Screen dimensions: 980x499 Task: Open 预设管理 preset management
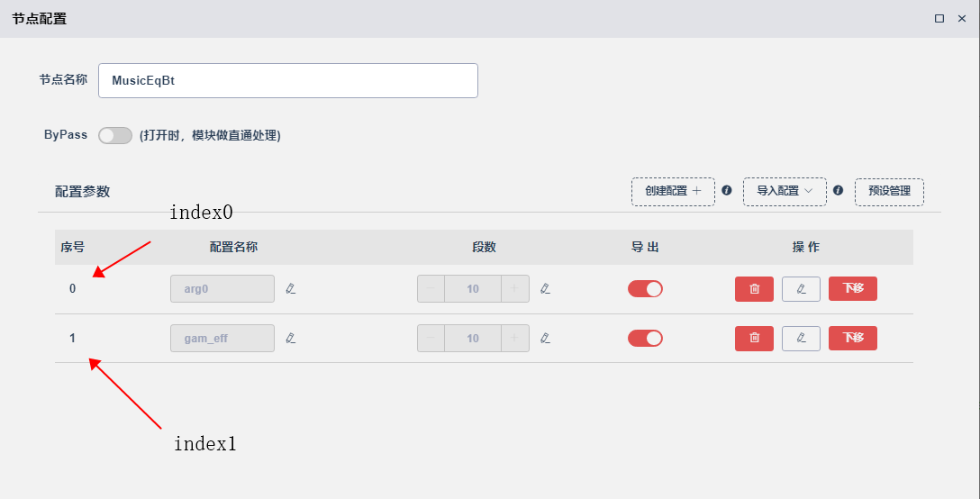[x=889, y=191]
